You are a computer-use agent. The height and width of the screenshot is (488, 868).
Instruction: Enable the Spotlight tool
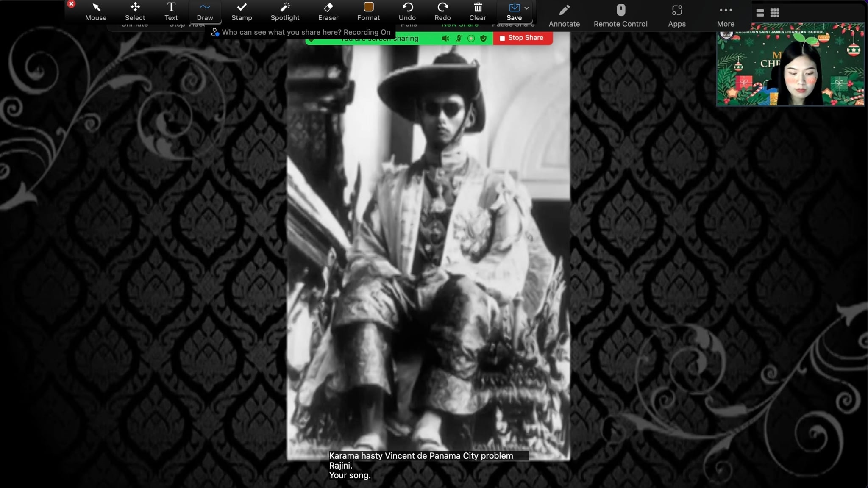point(285,11)
